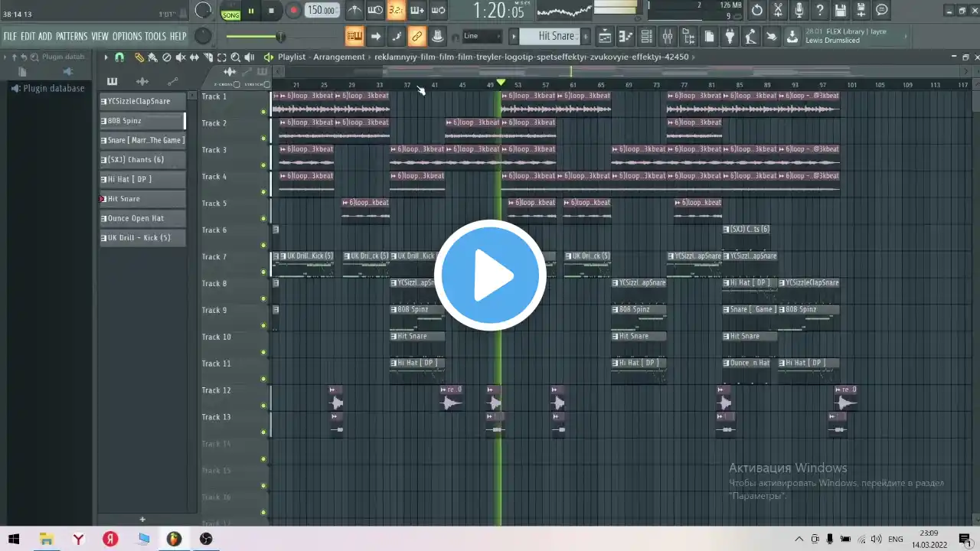Open the Line snap dropdown
980x551 pixels.
click(482, 36)
